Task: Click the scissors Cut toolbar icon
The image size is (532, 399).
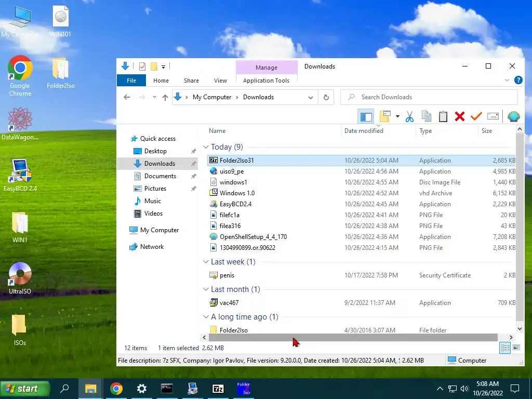Action: 409,116
